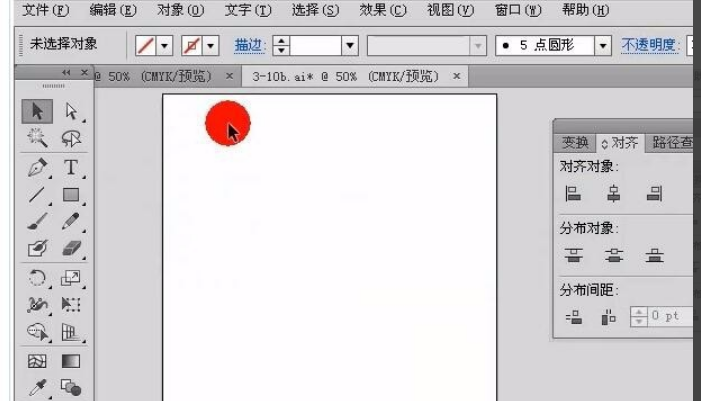Select the Type (T) tool
701x401 pixels.
coord(71,167)
